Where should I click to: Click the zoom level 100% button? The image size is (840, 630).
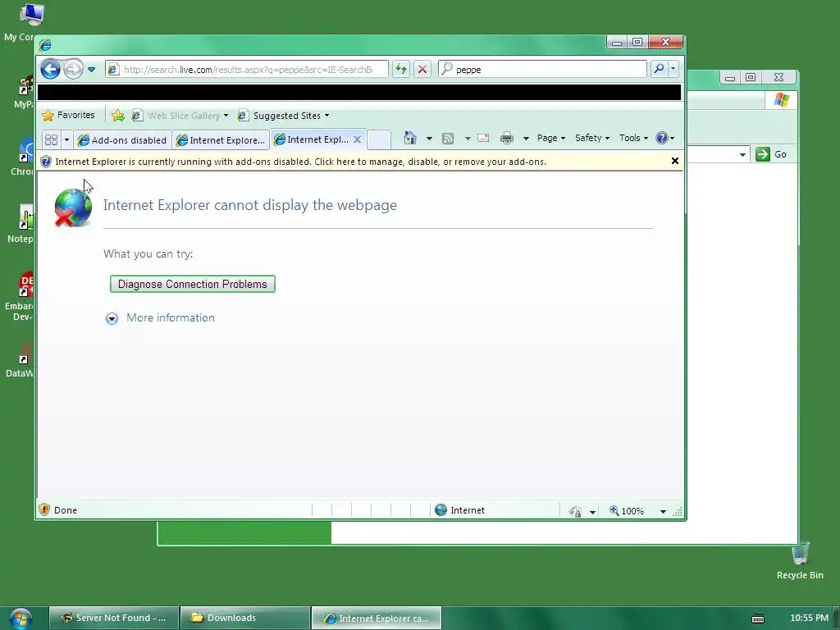[626, 511]
